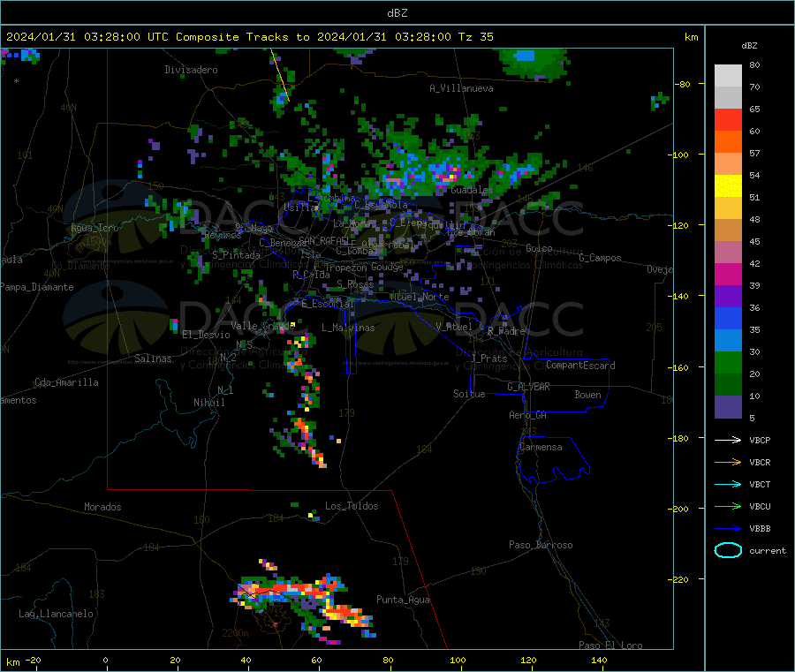
Task: Click the 'Cda_Amarilla' map label
Action: [66, 382]
